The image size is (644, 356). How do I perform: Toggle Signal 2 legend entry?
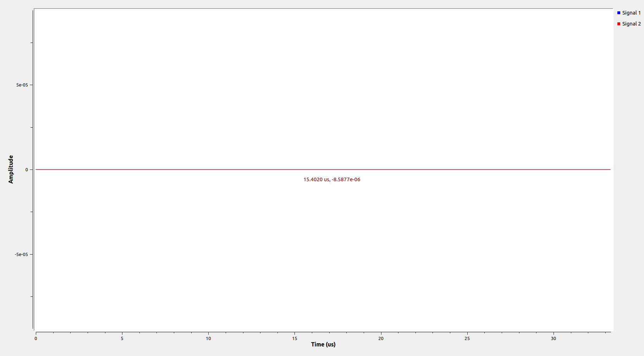(x=629, y=24)
